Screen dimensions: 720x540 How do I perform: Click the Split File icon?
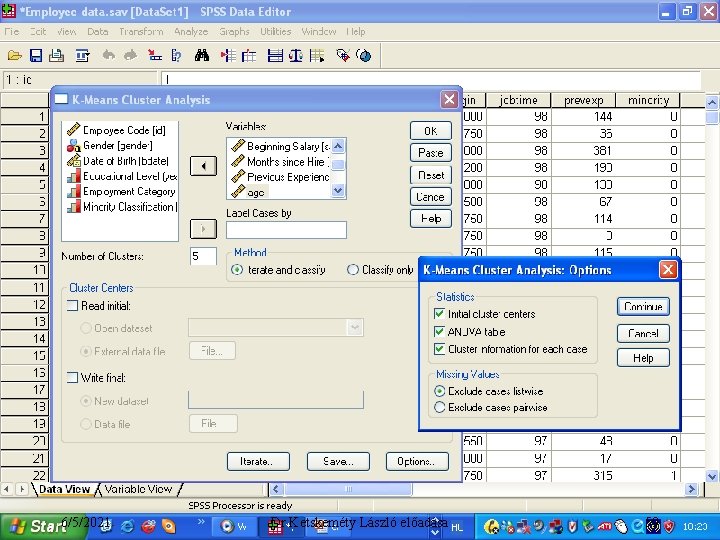[275, 56]
